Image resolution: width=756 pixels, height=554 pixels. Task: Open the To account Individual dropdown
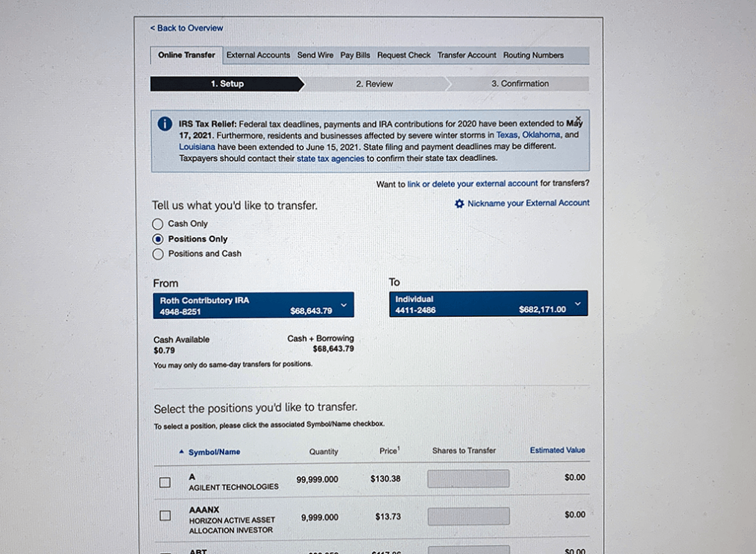pos(577,303)
